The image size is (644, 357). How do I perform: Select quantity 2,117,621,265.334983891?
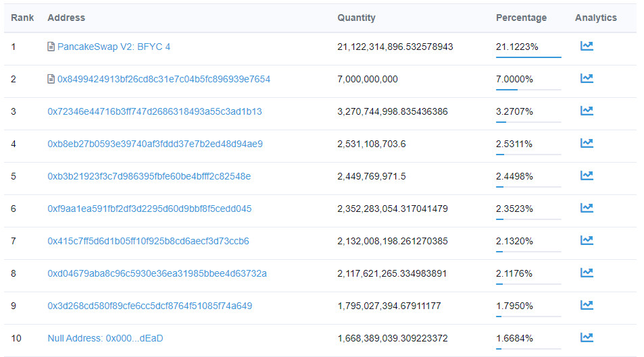tap(392, 274)
